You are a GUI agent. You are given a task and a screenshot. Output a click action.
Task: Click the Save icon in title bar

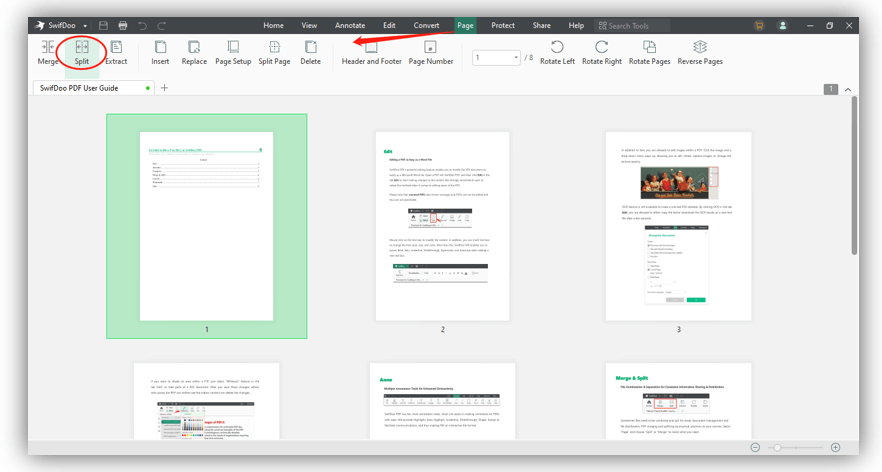103,25
